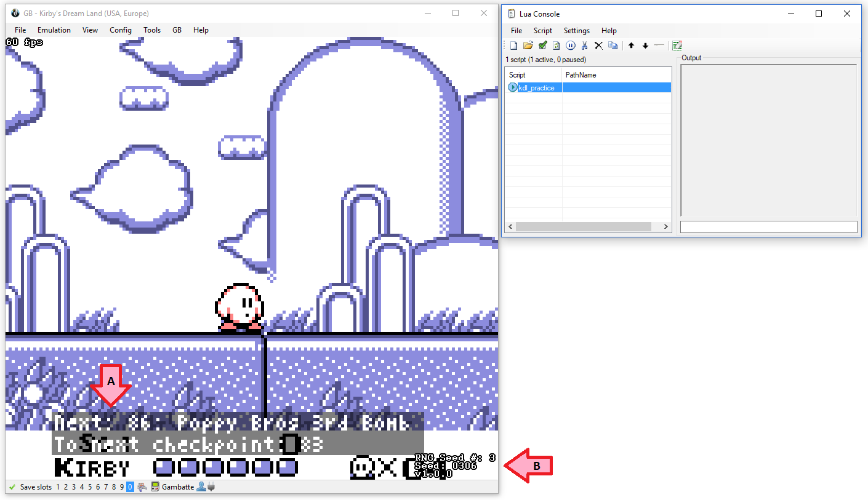
Task: Click Open Script folder icon
Action: (528, 46)
